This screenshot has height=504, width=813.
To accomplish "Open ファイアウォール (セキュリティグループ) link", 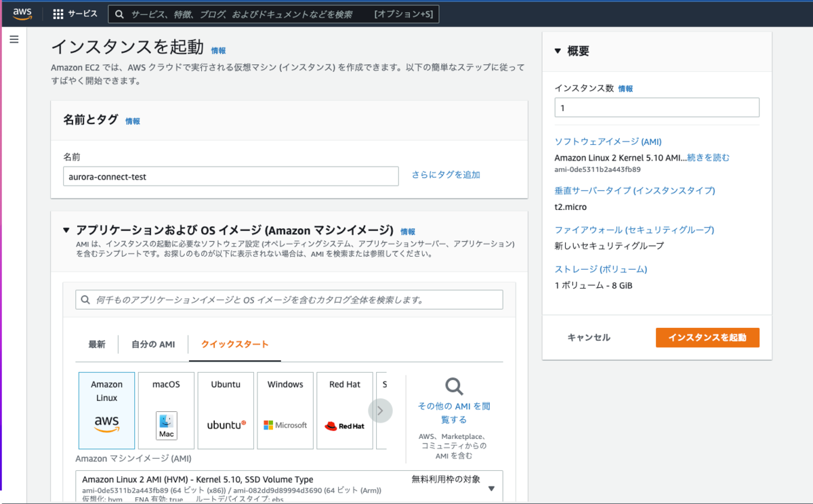I will (635, 230).
